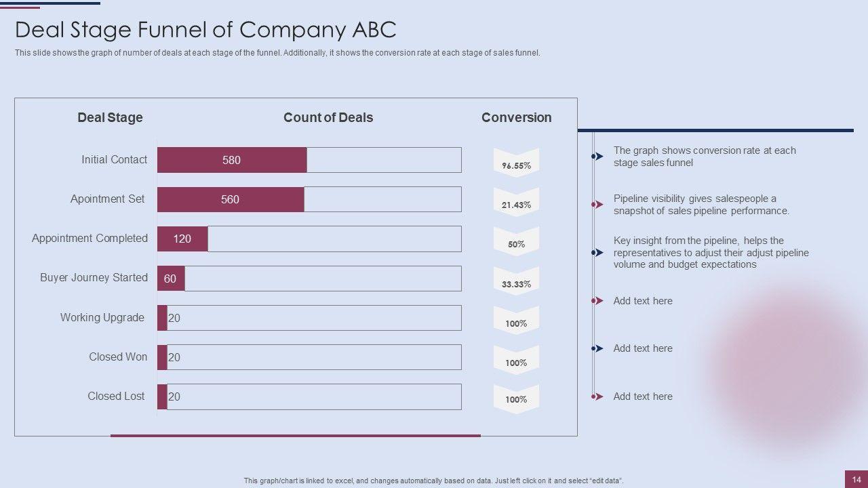Click the last 'Add text here' placeholder

[x=643, y=396]
